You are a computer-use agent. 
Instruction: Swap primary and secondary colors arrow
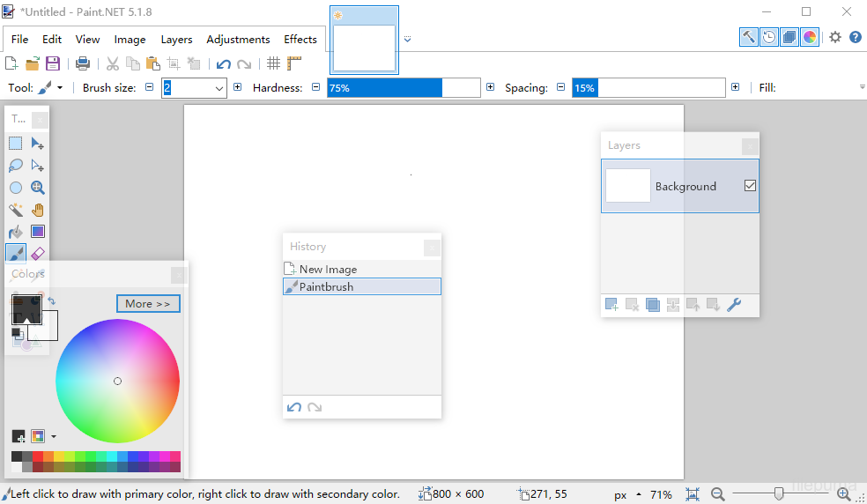point(51,301)
